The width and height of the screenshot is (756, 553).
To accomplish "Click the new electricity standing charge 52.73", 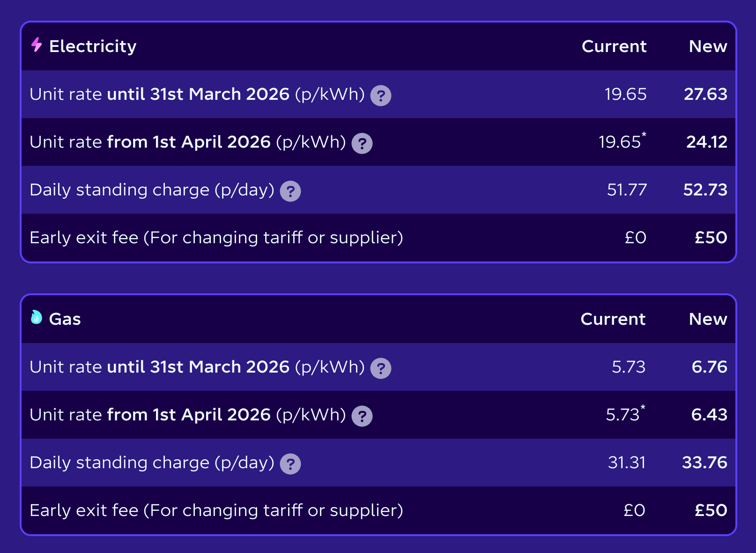I will [705, 190].
